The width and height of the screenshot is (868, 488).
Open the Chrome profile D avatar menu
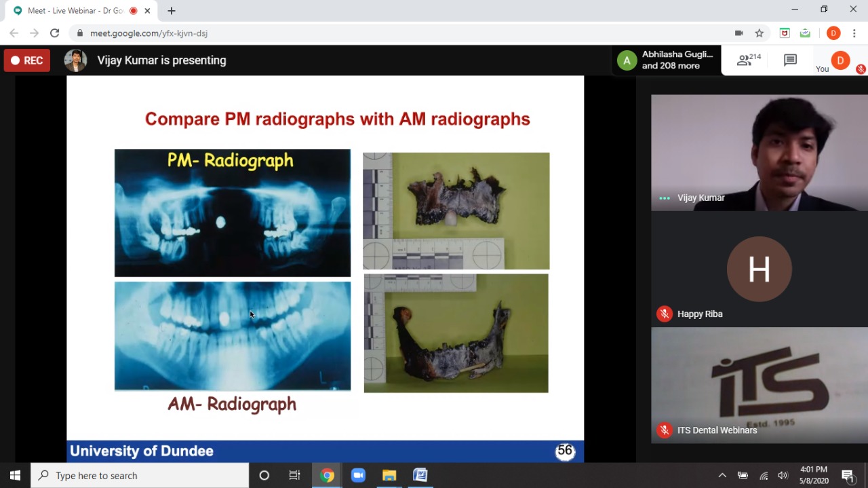(x=833, y=33)
